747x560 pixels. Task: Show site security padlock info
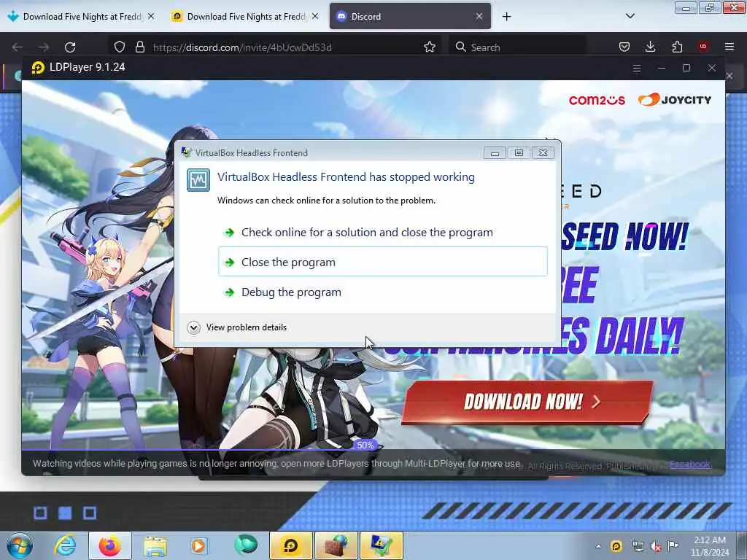(139, 47)
